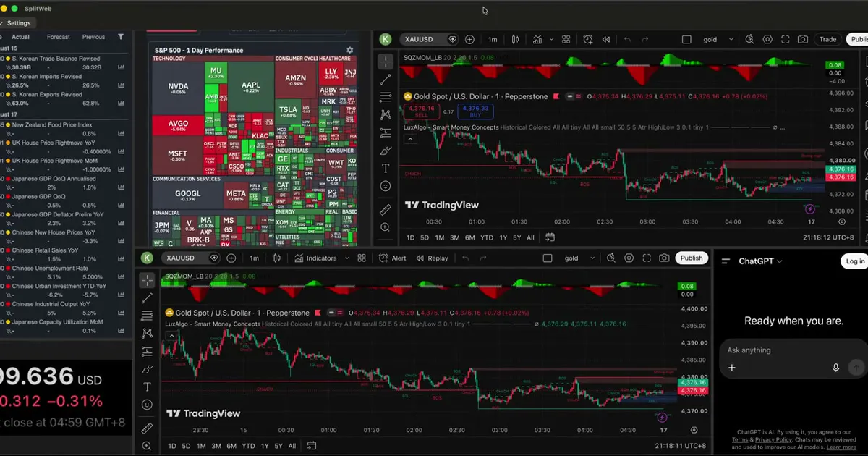Open Fibonacci tools in top chart sidebar

[x=386, y=97]
